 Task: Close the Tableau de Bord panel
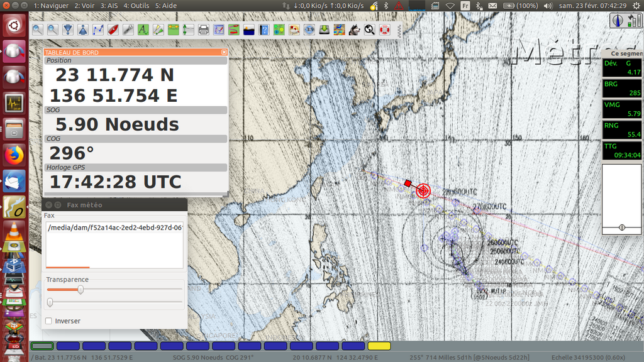pos(224,52)
